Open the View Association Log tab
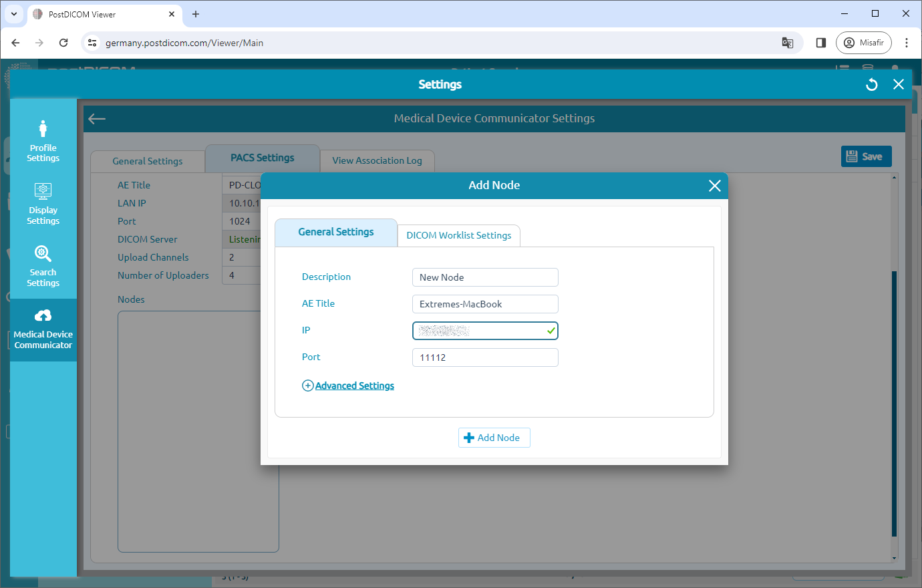The height and width of the screenshot is (588, 922). [x=377, y=160]
